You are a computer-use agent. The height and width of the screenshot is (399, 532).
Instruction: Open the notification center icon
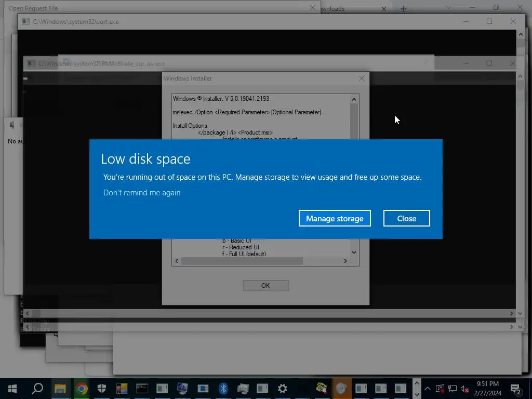(x=515, y=389)
